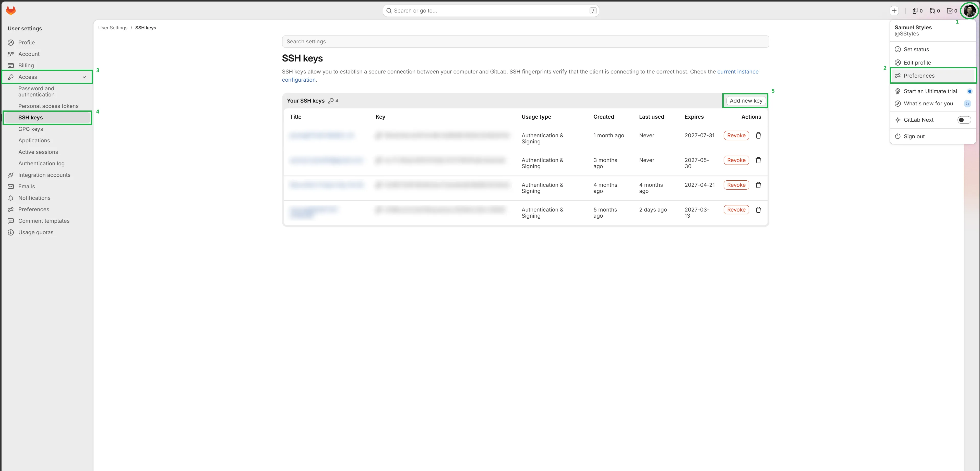The height and width of the screenshot is (471, 980).
Task: Focus the Search or go to box
Action: [491, 11]
